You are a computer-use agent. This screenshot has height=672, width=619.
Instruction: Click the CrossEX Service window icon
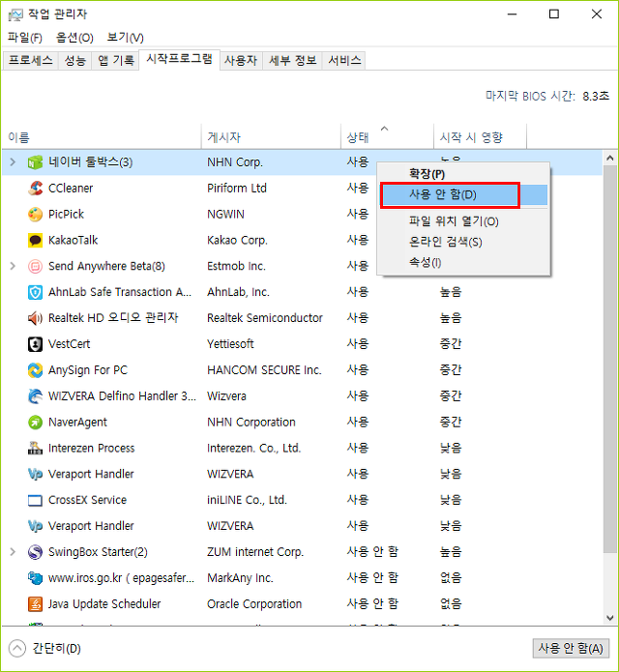click(x=35, y=500)
